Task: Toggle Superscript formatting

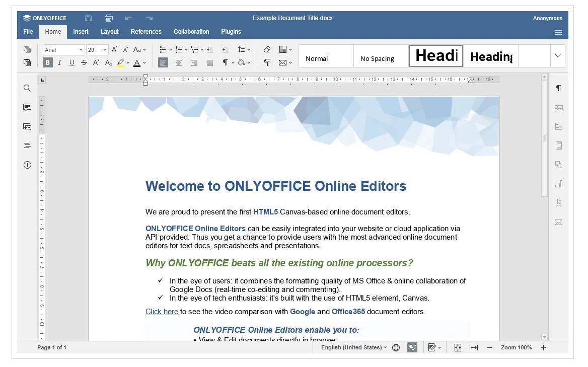Action: (x=96, y=62)
